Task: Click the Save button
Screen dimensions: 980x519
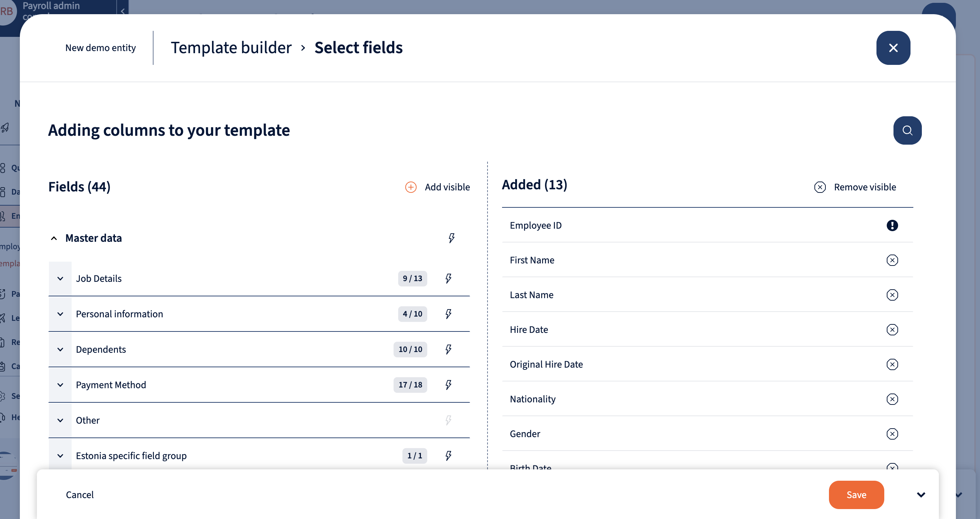Action: (x=856, y=494)
